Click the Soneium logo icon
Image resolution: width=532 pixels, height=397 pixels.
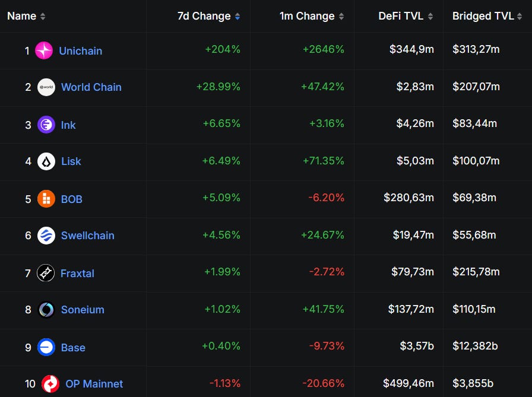(46, 310)
